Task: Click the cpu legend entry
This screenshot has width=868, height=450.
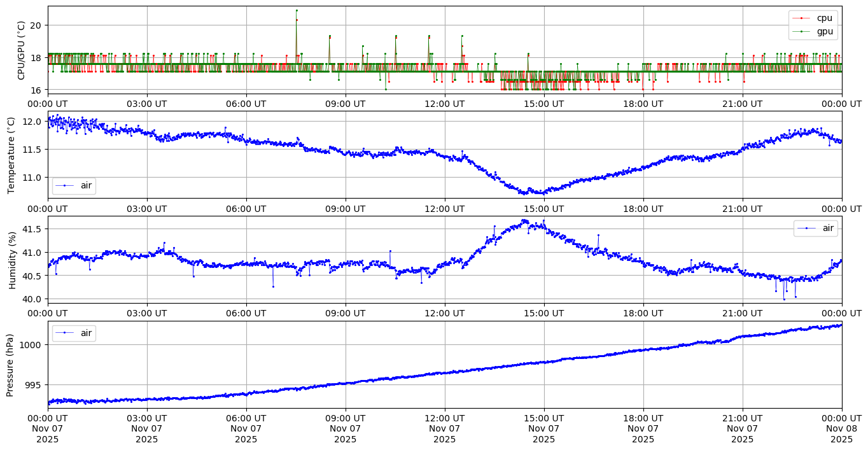Action: coord(824,18)
